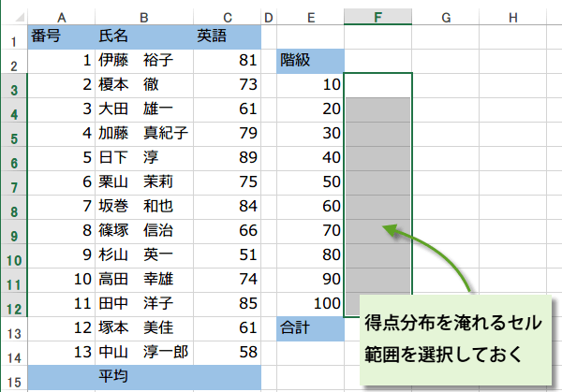Click class value 60 in column E

click(310, 208)
